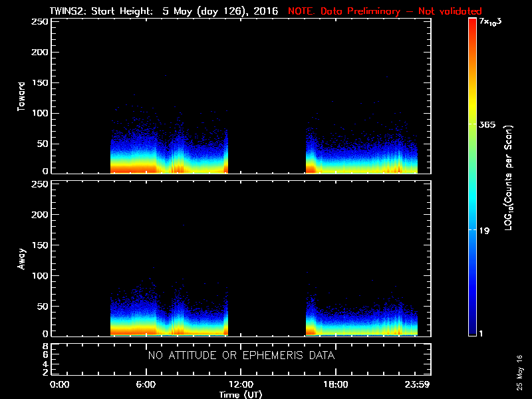This screenshot has width=532, height=399.
Task: Click the "150" tick label on Toward panel
Action: tap(40, 82)
